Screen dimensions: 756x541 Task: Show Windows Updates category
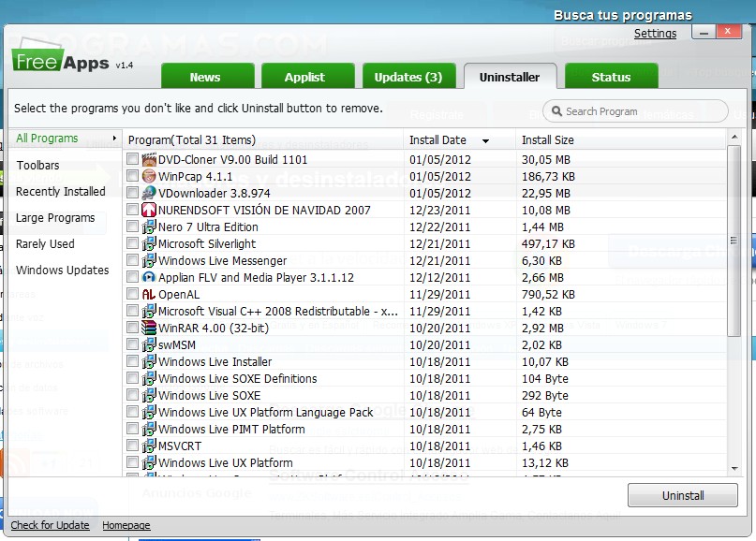tap(63, 270)
